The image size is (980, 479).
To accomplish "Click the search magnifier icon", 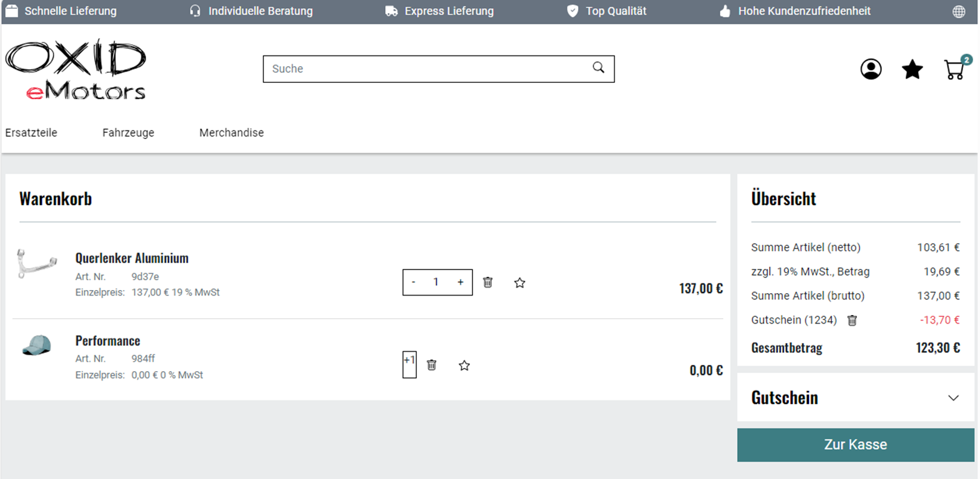I will 598,68.
